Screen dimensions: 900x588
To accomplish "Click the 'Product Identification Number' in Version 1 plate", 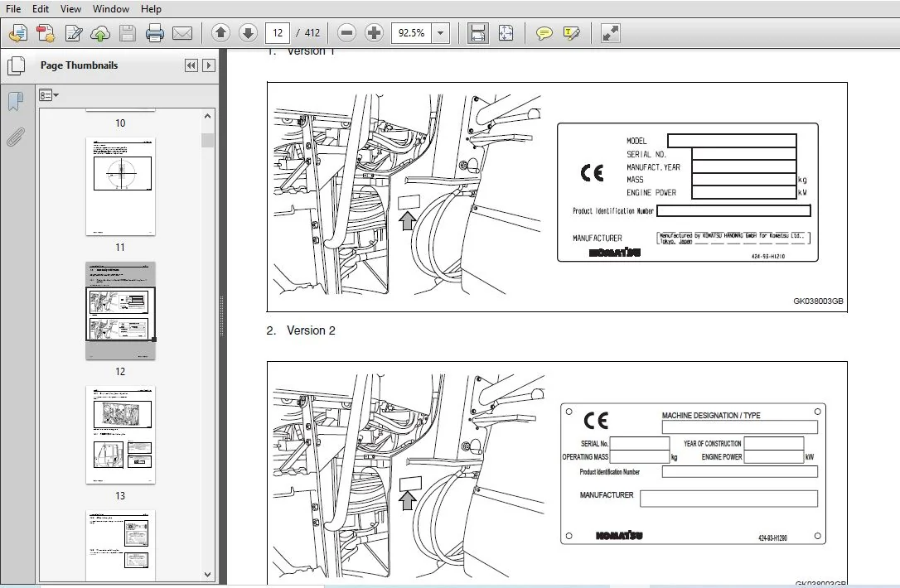I will pyautogui.click(x=613, y=211).
